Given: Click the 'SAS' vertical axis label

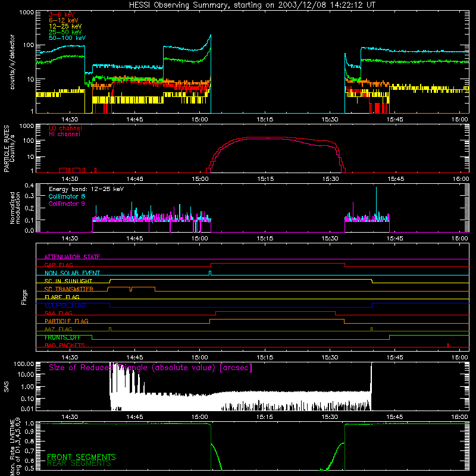Looking at the screenshot, I should tap(6, 386).
